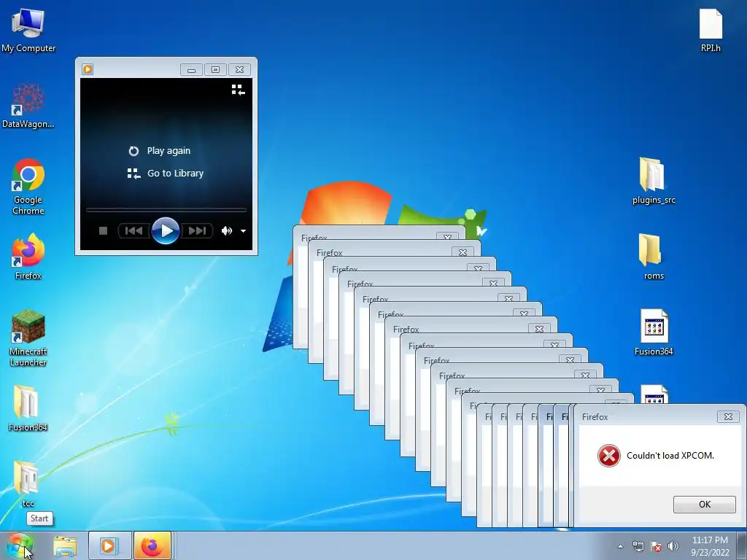Screen dimensions: 747x560
Task: Select the RPI.h file icon
Action: 711,30
